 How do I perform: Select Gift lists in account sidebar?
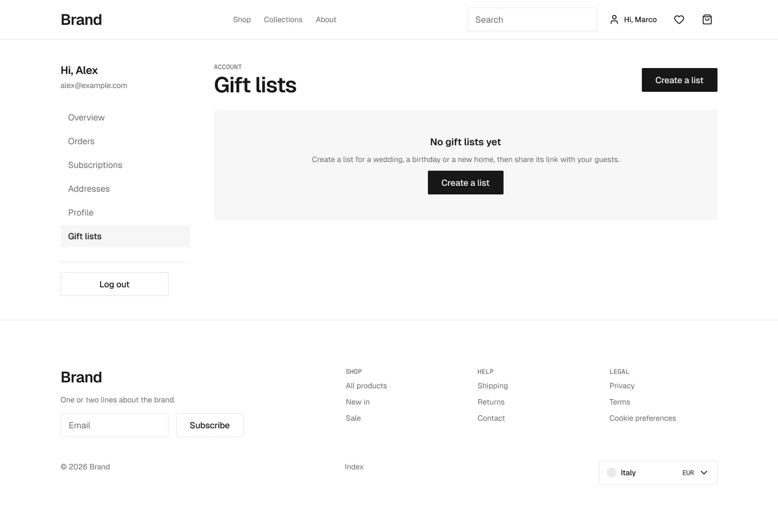(x=125, y=236)
